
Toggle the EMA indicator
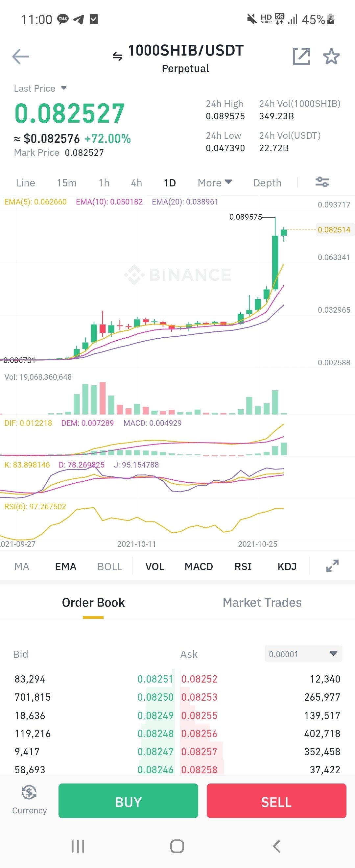click(x=66, y=567)
